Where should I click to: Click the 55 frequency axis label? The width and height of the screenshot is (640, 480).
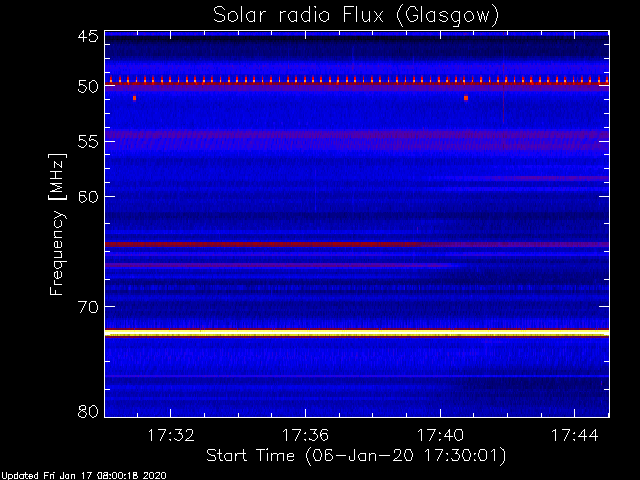point(88,142)
